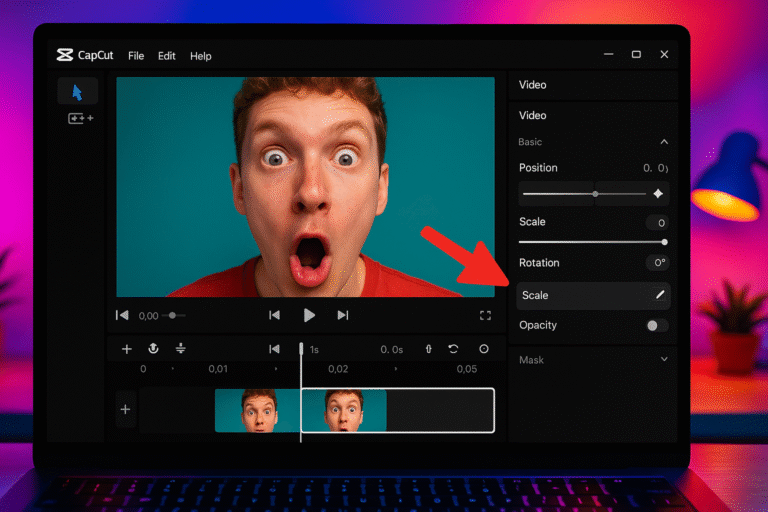Screen dimensions: 768x512
Task: Click the add track plus button left of clips
Action: tap(125, 409)
